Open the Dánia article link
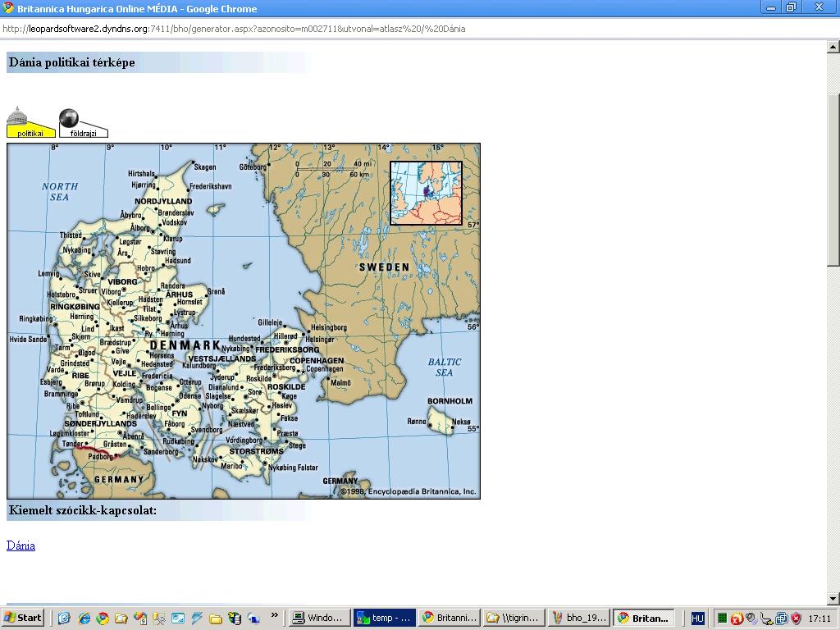The image size is (840, 630). 21,546
